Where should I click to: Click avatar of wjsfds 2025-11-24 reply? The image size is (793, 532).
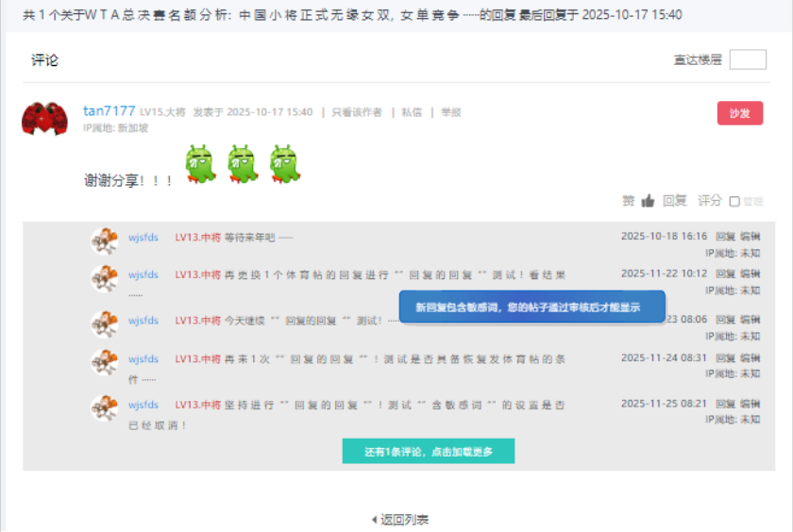[104, 362]
